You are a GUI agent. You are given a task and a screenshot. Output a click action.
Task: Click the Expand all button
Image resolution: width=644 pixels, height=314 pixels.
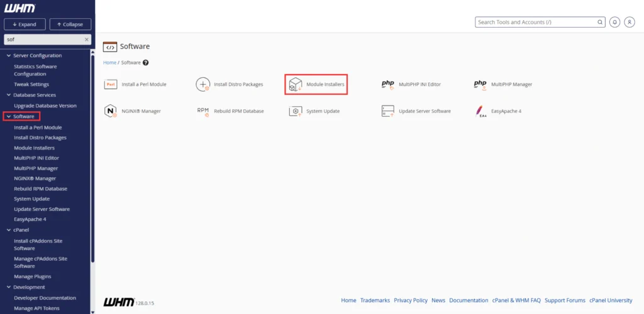pyautogui.click(x=25, y=24)
